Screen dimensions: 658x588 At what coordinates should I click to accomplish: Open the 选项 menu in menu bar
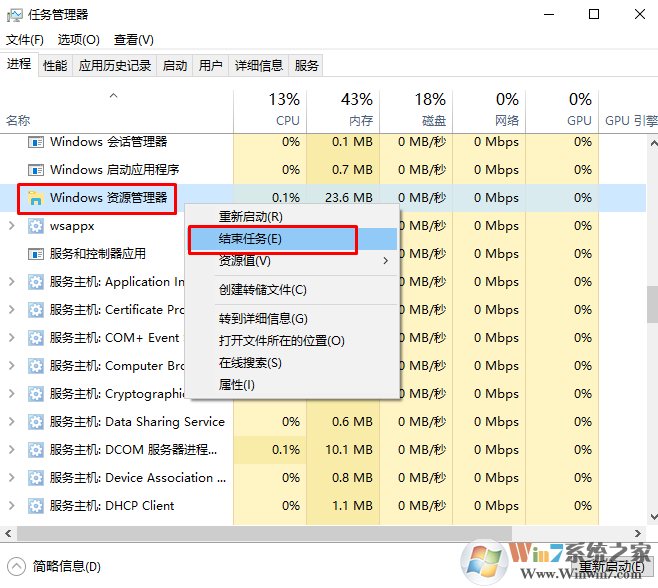point(78,40)
